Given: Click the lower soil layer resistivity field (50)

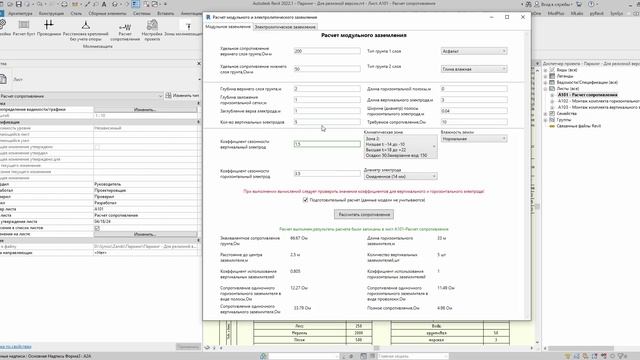Looking at the screenshot, I should click(327, 69).
